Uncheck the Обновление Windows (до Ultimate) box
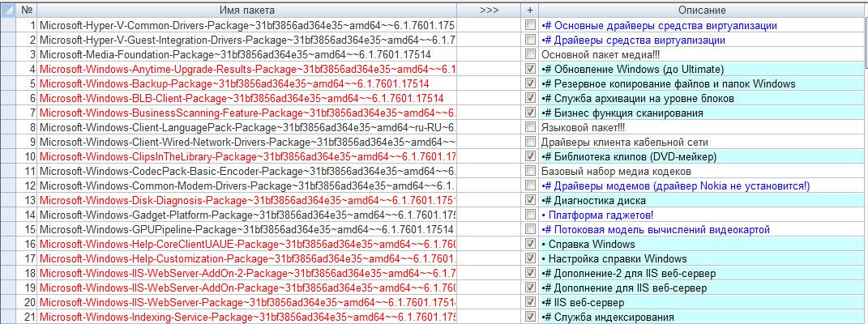Viewport: 868px width, 324px height. point(530,69)
